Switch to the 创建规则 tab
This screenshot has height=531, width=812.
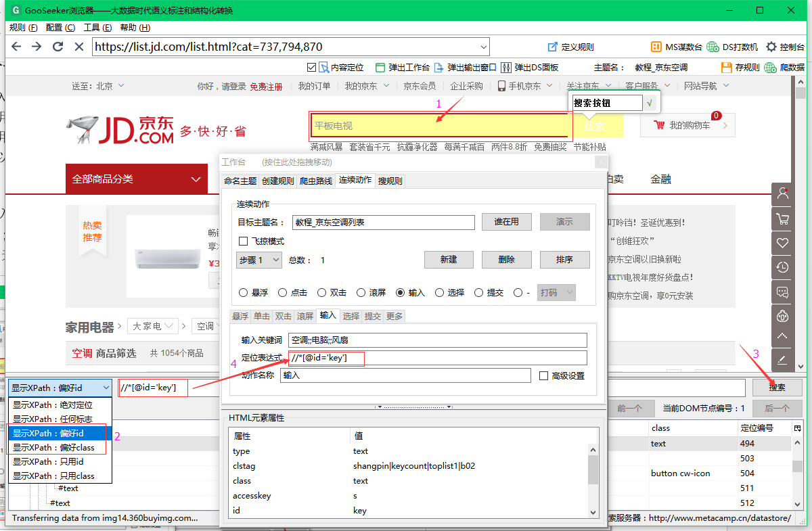pyautogui.click(x=278, y=181)
